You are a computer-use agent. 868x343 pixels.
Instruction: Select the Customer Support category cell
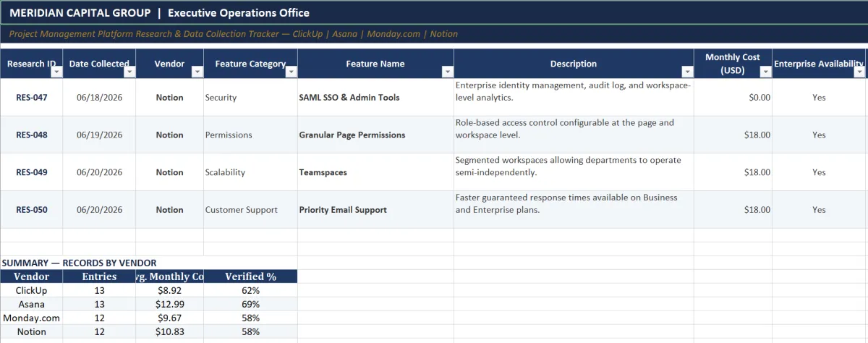(x=250, y=210)
